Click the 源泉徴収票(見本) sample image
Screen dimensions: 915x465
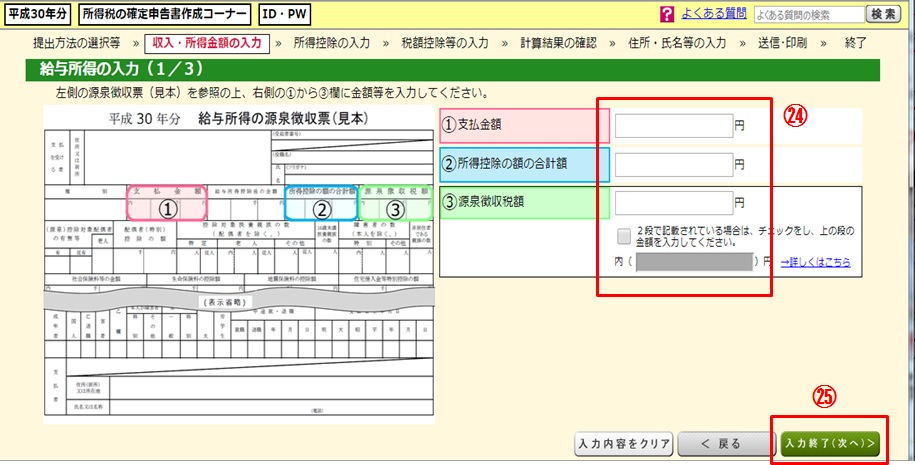pos(239,264)
